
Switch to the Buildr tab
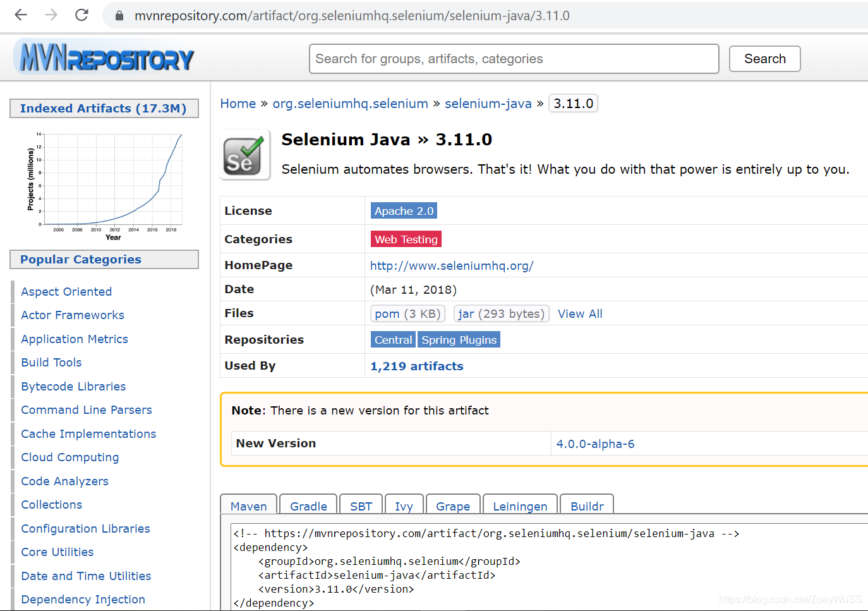(x=587, y=505)
